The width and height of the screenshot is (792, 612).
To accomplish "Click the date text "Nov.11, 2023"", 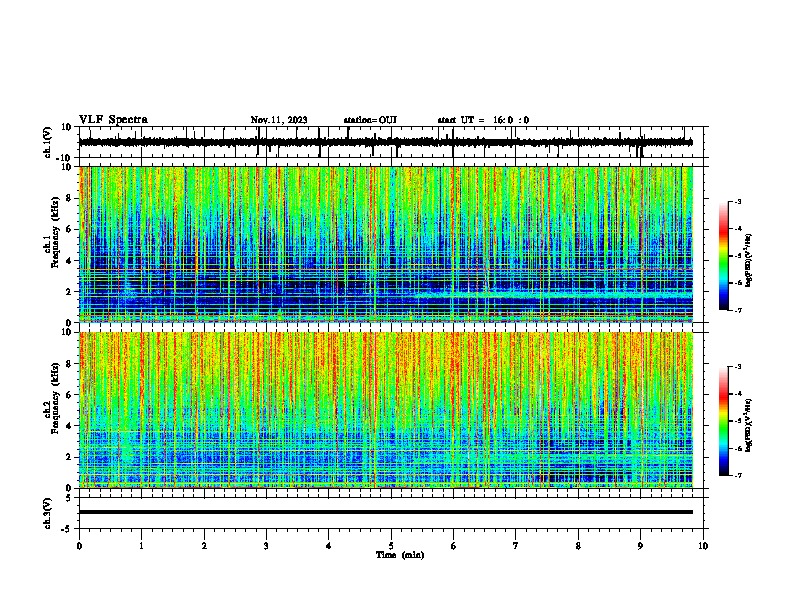I will [x=279, y=120].
